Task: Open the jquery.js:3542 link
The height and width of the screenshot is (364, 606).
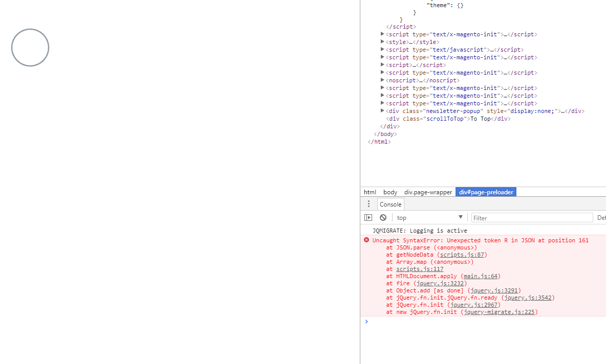Action: click(x=528, y=297)
